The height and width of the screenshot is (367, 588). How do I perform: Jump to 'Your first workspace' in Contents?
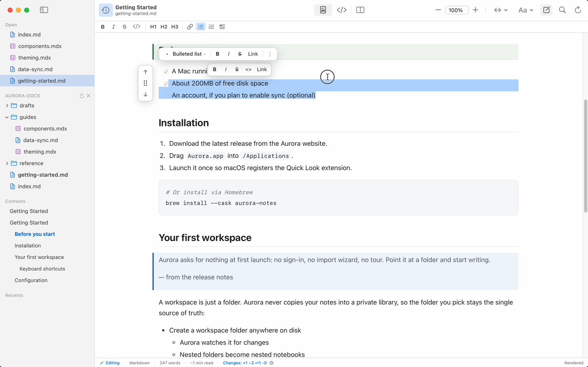39,257
